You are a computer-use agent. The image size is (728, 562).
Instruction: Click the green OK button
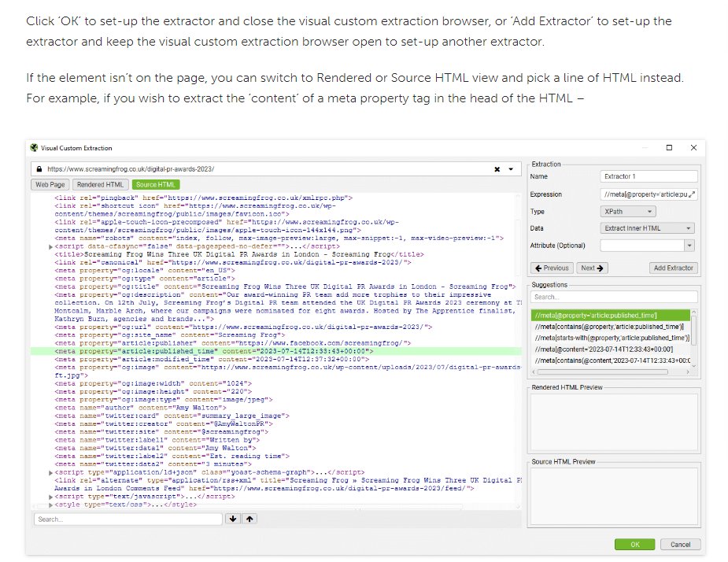click(634, 545)
